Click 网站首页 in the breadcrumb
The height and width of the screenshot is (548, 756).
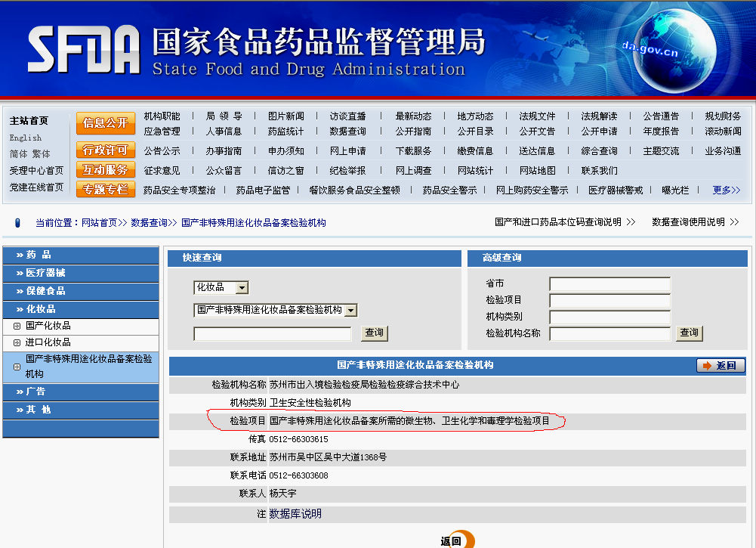[x=100, y=223]
